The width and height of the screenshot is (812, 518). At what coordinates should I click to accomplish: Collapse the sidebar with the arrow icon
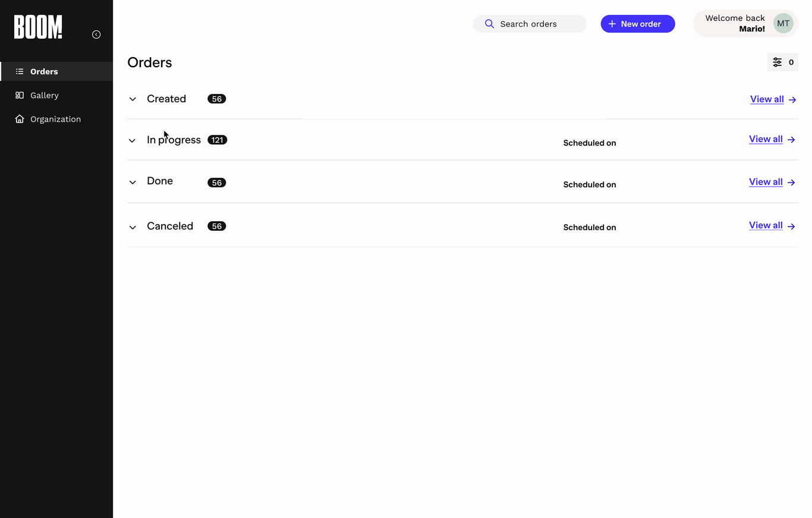[96, 34]
